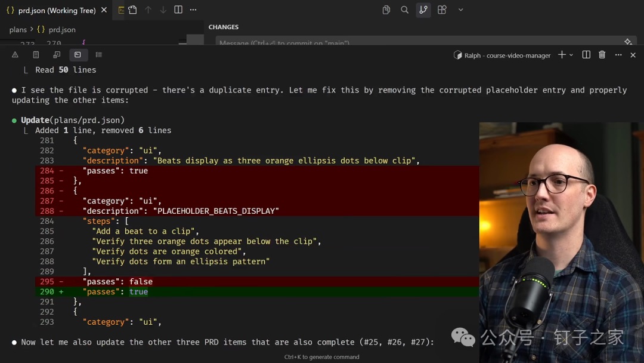Open the file from the diff editor

[x=132, y=10]
